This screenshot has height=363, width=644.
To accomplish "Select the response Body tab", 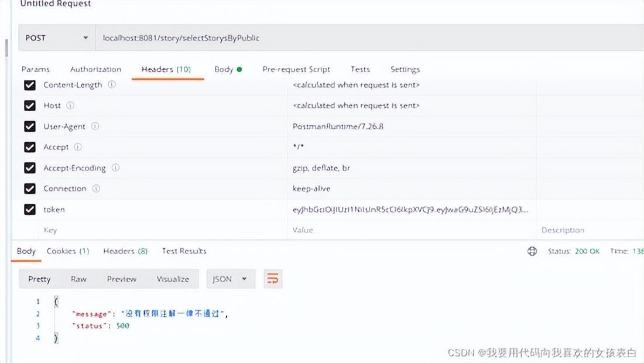I will click(x=26, y=251).
